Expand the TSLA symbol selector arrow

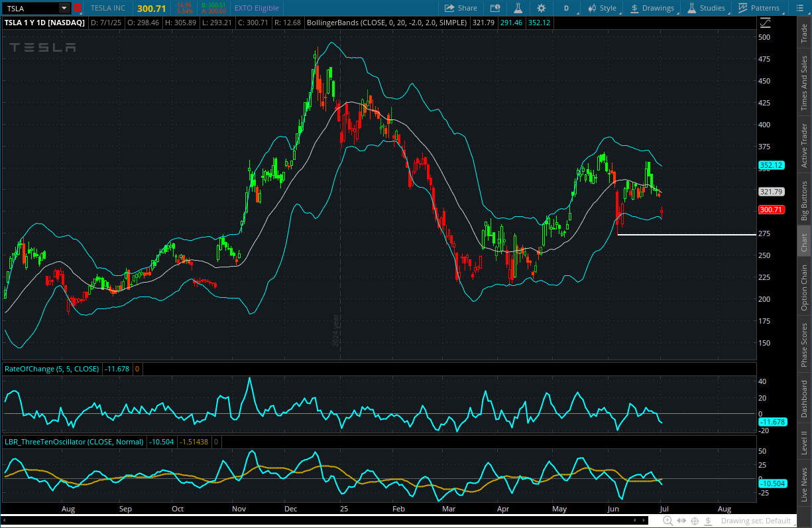[64, 8]
